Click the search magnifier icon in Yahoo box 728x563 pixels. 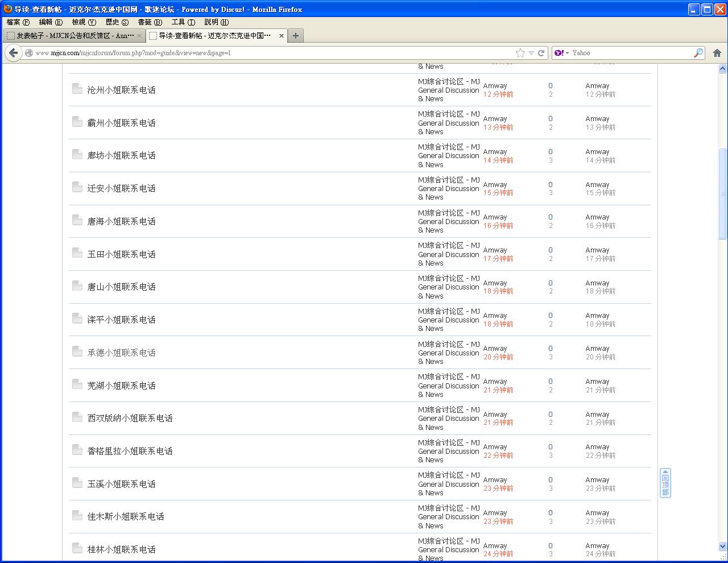pos(698,53)
